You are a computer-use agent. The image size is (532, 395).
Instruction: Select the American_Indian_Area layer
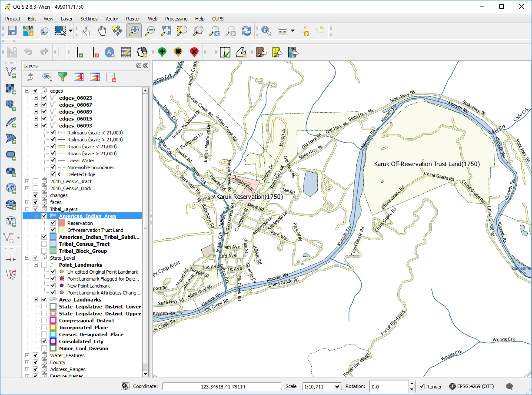[87, 216]
